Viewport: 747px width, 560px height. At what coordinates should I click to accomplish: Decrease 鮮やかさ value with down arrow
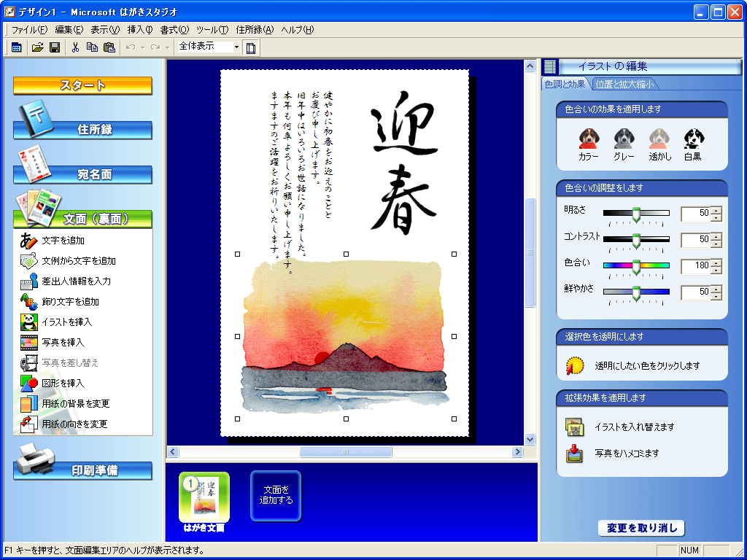(x=716, y=296)
